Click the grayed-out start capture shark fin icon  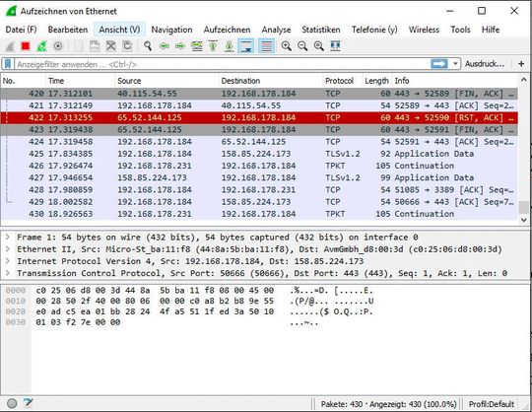click(x=10, y=46)
